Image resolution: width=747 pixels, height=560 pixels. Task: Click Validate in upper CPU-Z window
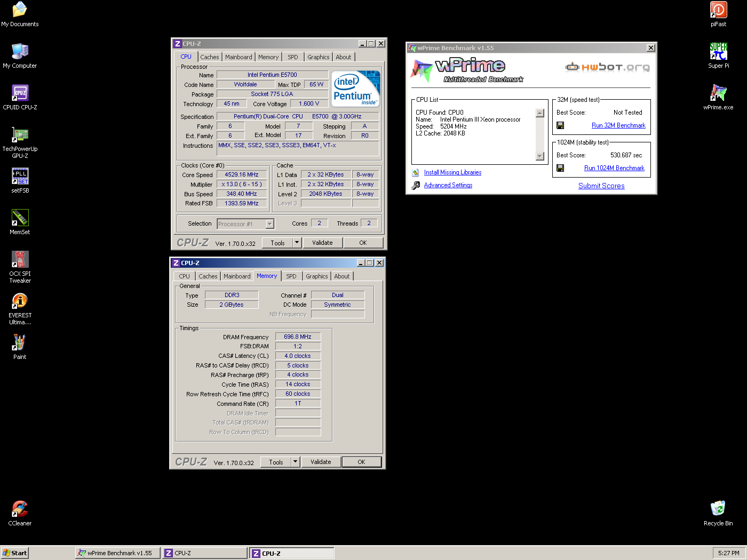tap(322, 243)
